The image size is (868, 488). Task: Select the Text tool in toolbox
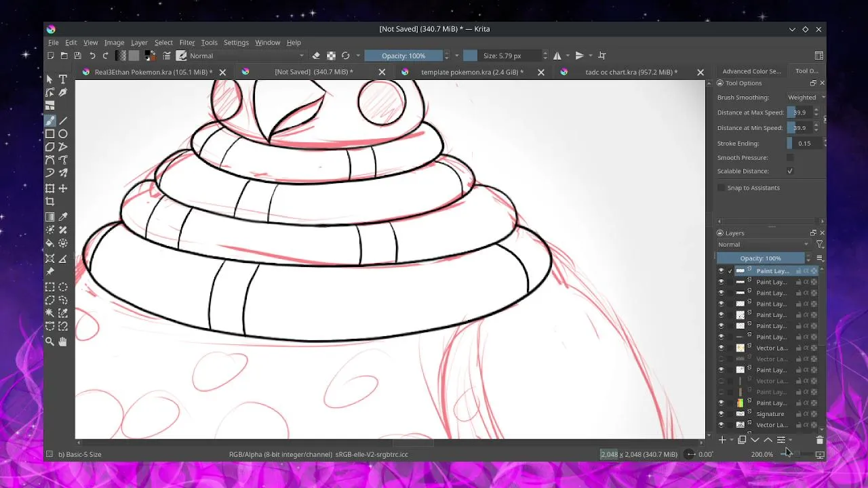[x=63, y=79]
